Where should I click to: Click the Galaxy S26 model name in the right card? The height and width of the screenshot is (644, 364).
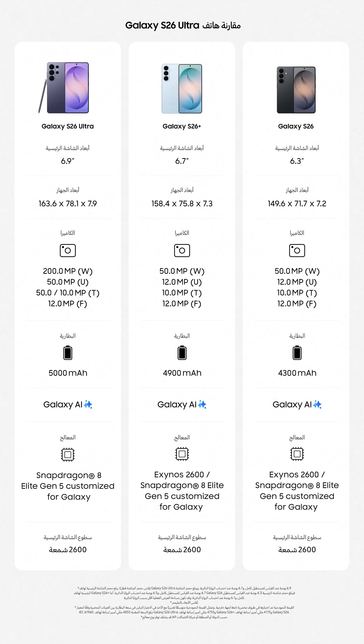tap(296, 126)
